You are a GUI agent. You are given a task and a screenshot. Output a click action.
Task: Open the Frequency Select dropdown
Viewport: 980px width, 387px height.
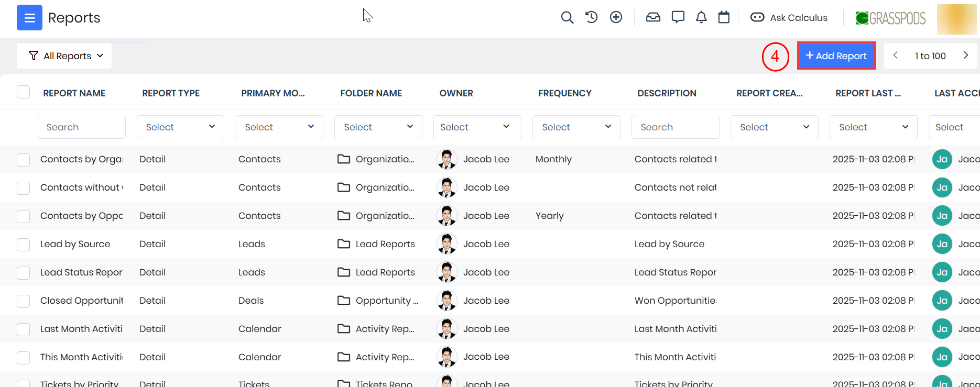tap(576, 127)
